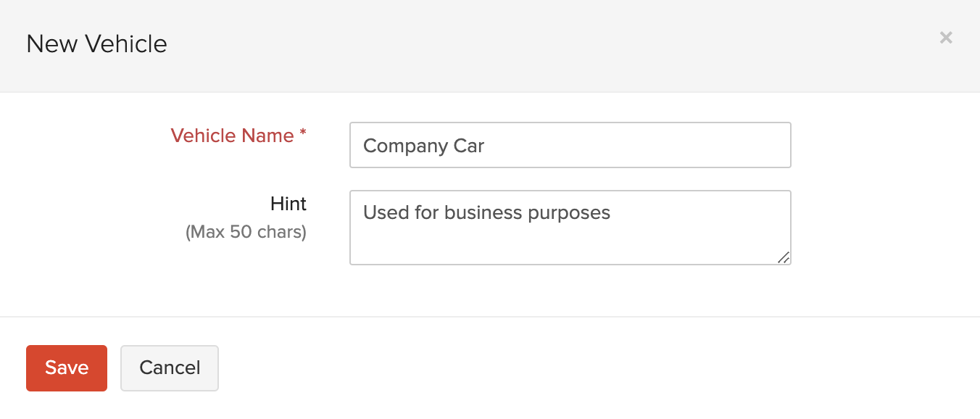
Task: Click the Hint textarea resize handle
Action: point(784,257)
